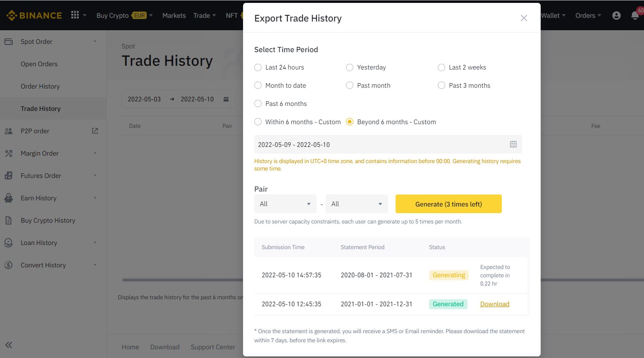Open Order History in the sidebar
644x358 pixels.
40,86
